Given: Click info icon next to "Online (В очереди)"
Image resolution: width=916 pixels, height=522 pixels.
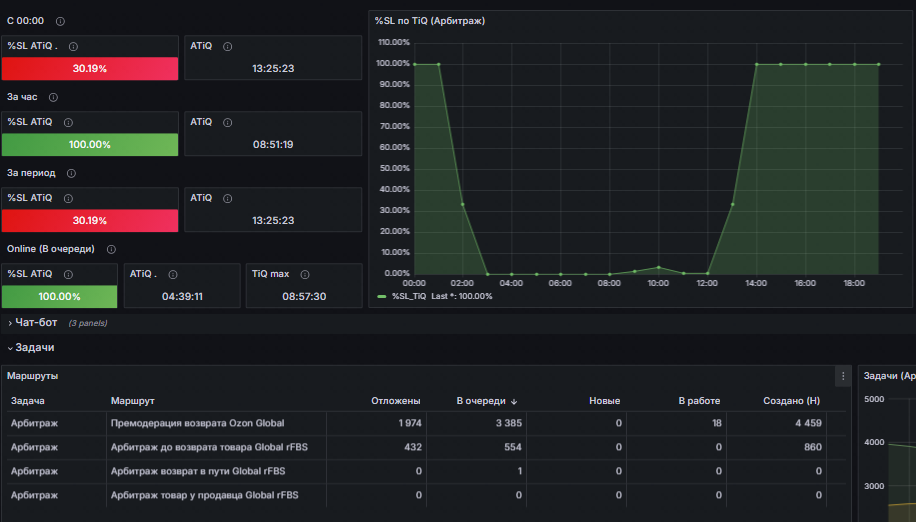Looking at the screenshot, I should pos(111,249).
